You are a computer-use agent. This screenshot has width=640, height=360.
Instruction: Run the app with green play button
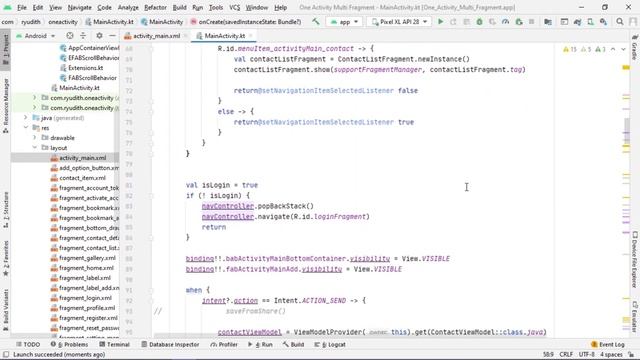(440, 22)
